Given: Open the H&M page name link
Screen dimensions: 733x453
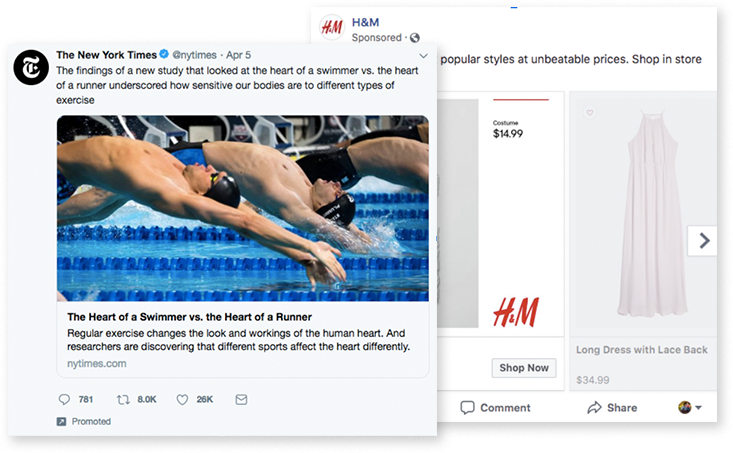Looking at the screenshot, I should pyautogui.click(x=366, y=22).
